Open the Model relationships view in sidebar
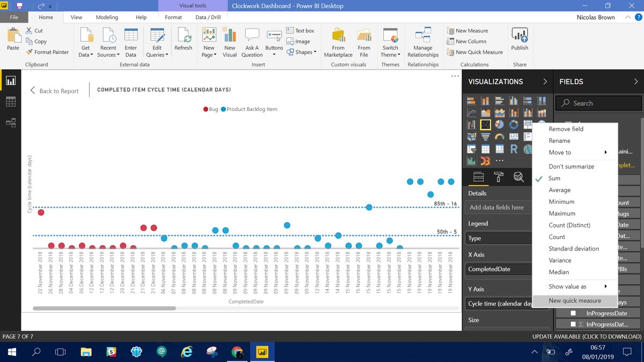The height and width of the screenshot is (362, 644). [x=11, y=123]
